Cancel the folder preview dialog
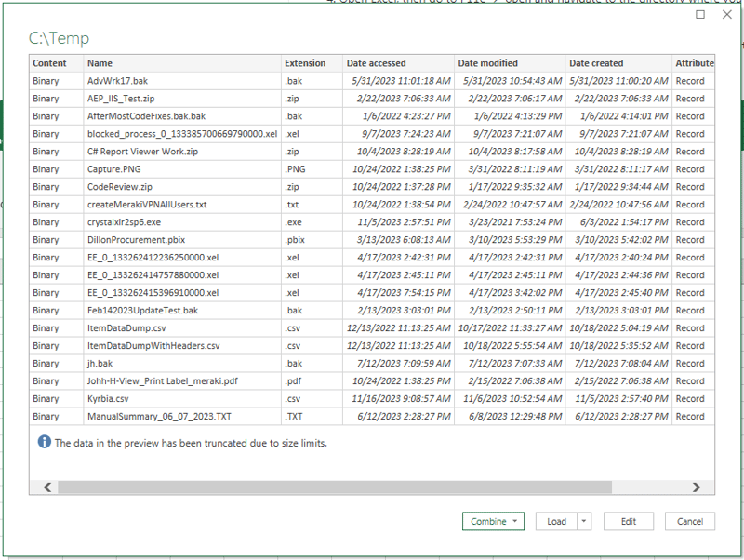 click(689, 521)
